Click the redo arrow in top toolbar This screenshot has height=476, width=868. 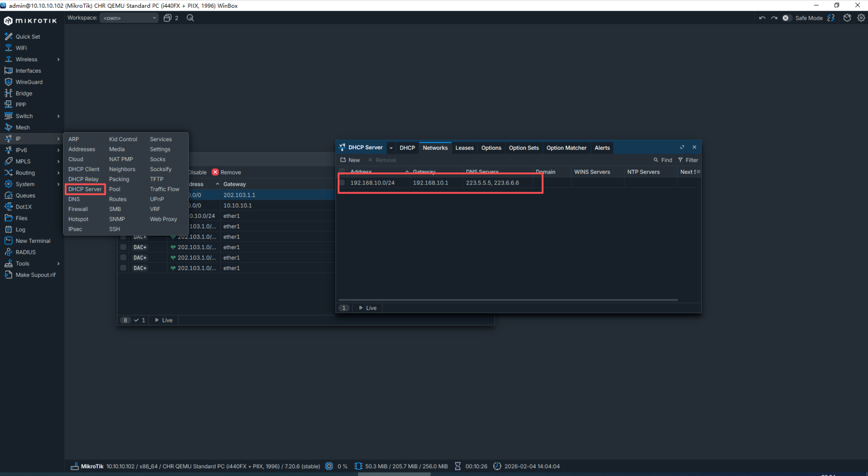point(774,18)
